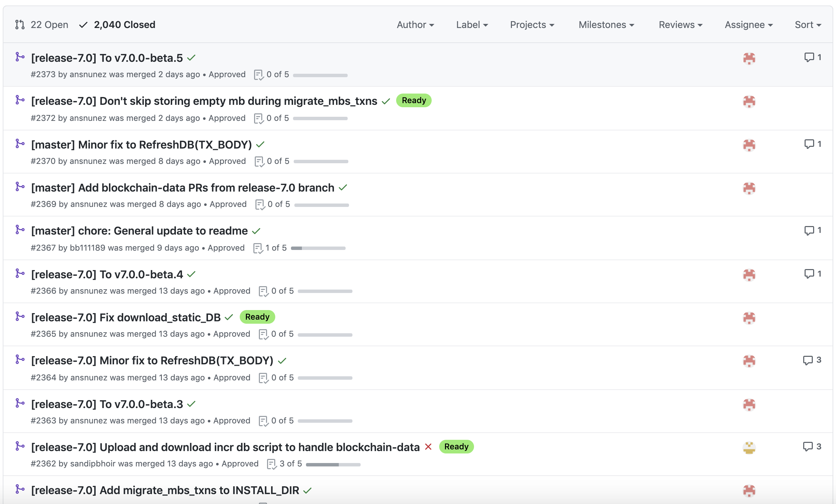
Task: Open comments on Minor fix RefreshDB #2364
Action: tap(812, 360)
